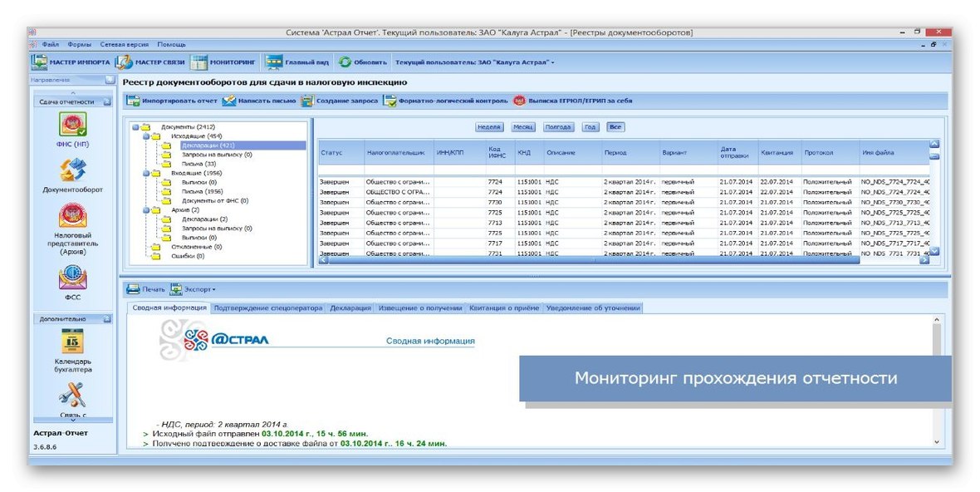Show Все documents filter
The image size is (980, 492).
point(615,127)
